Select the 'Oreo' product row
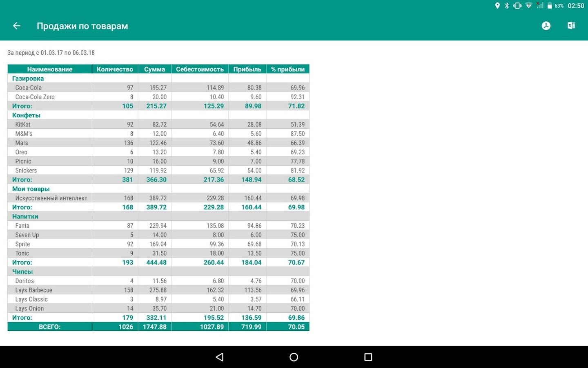Screen dimensions: 588x368 [158, 152]
